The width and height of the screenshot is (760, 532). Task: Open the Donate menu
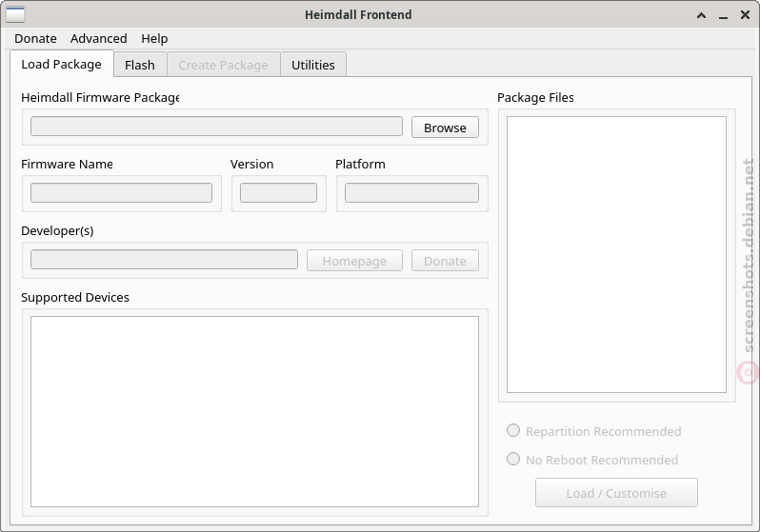tap(35, 38)
